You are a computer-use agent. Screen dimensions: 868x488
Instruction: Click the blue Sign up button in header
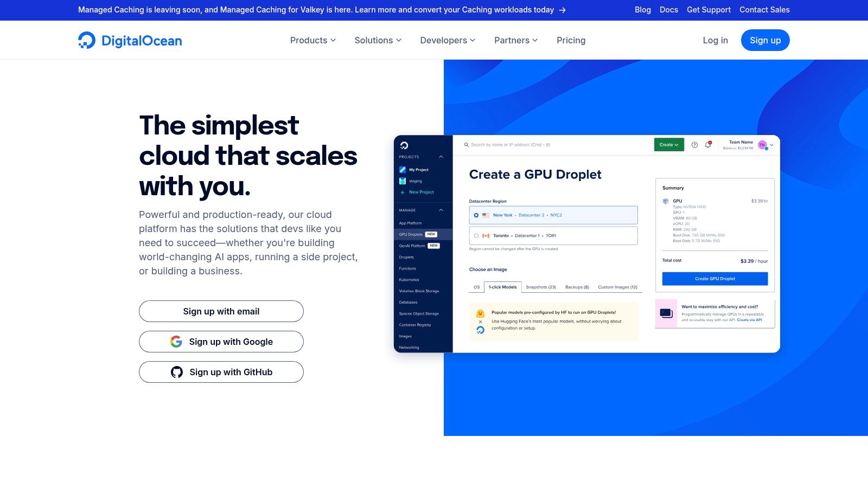click(765, 40)
